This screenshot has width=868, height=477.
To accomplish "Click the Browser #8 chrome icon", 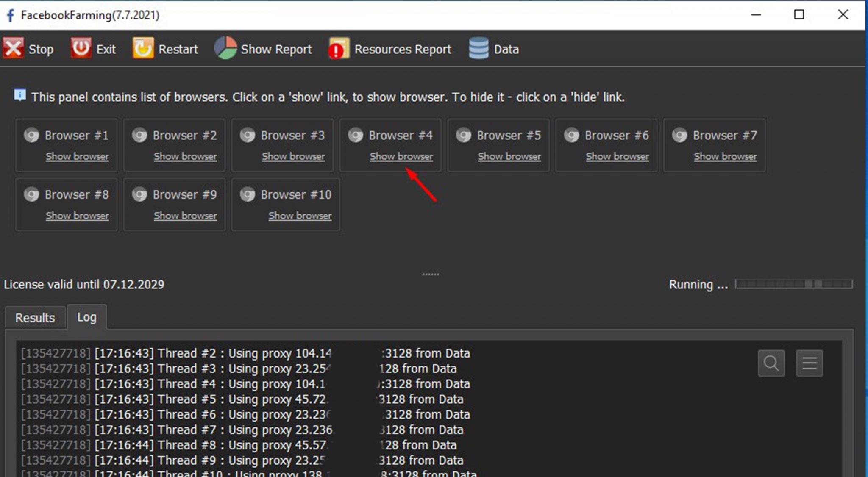I will [31, 194].
